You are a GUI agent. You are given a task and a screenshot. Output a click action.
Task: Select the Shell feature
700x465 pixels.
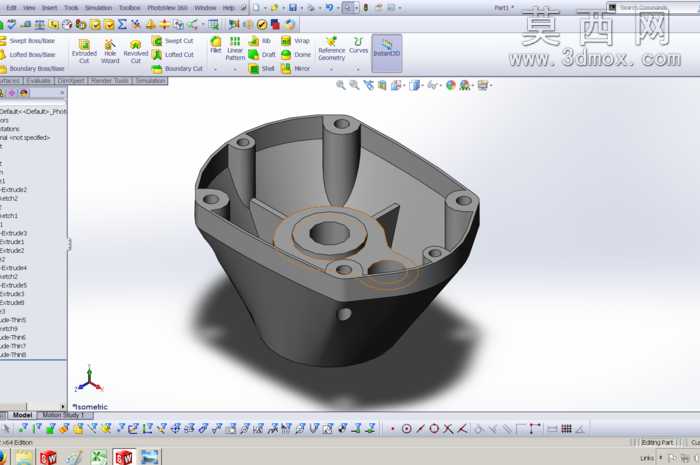tap(261, 68)
